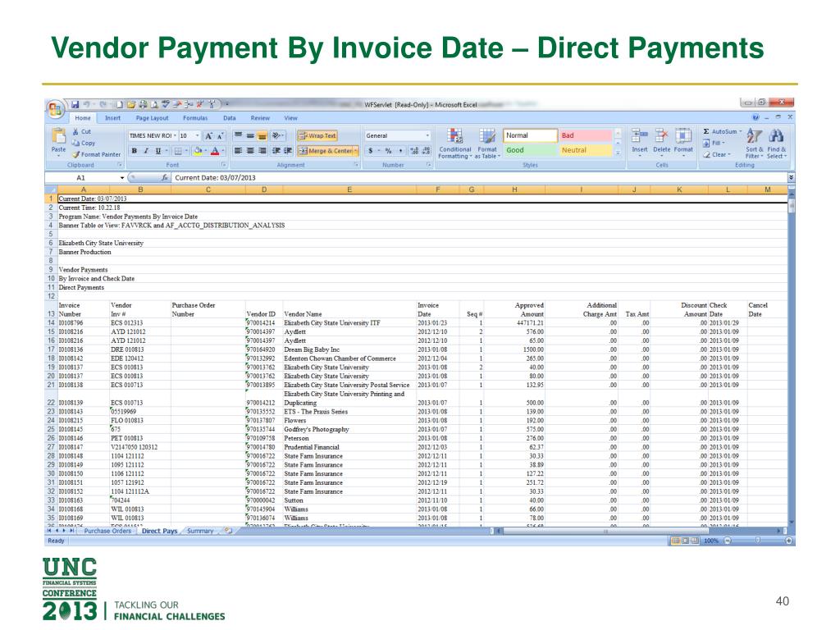Decrease font size with Shrink Font

(220, 136)
